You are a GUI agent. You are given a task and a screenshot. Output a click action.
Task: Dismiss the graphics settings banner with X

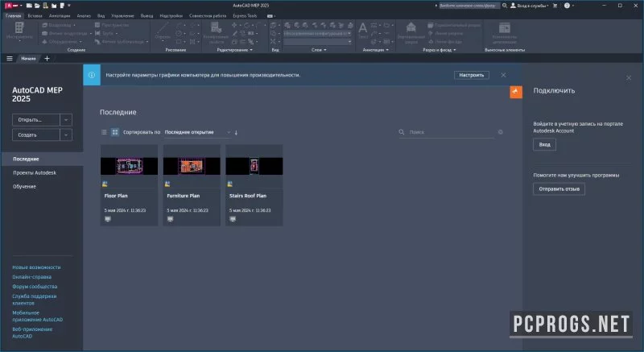pos(503,75)
